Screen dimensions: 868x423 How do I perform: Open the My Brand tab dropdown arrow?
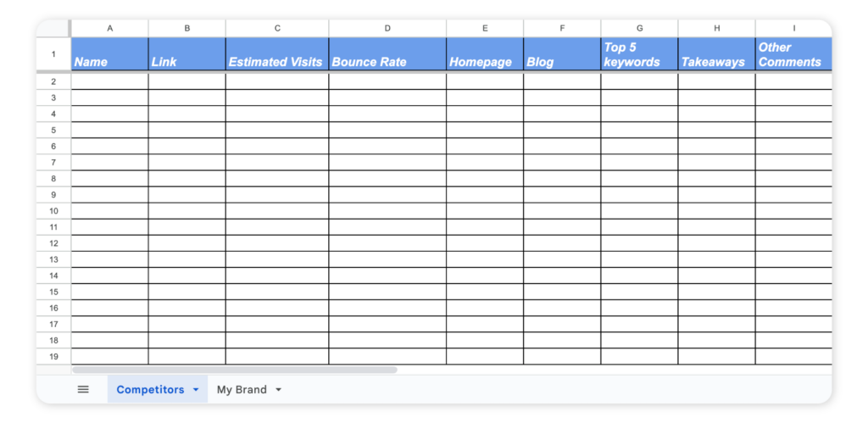pyautogui.click(x=278, y=390)
